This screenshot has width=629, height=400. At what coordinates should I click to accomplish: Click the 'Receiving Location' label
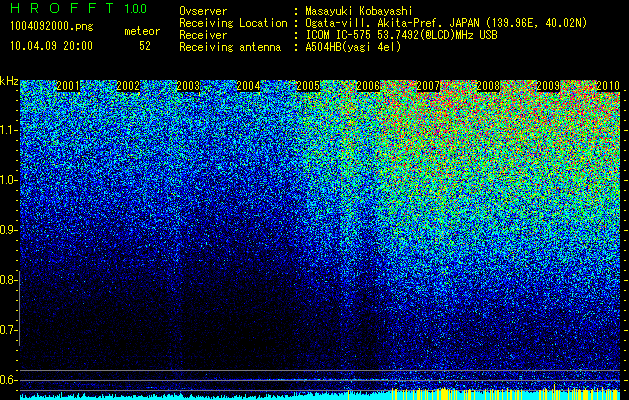coord(233,23)
